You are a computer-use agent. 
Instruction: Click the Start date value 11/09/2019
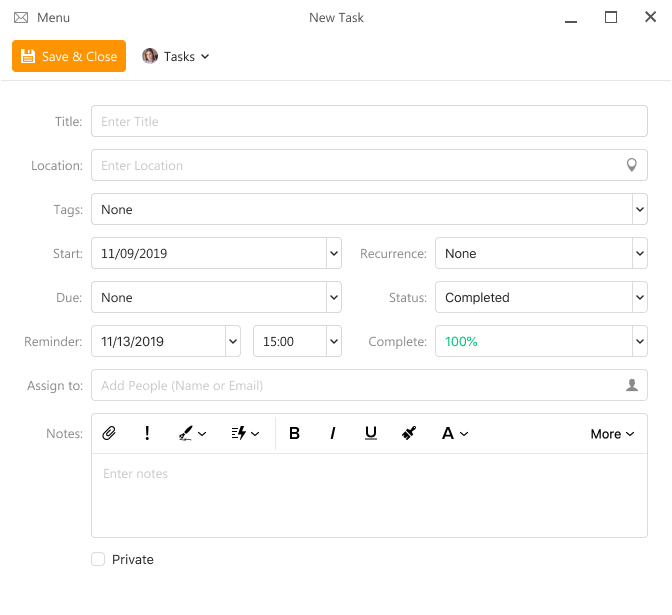(134, 253)
